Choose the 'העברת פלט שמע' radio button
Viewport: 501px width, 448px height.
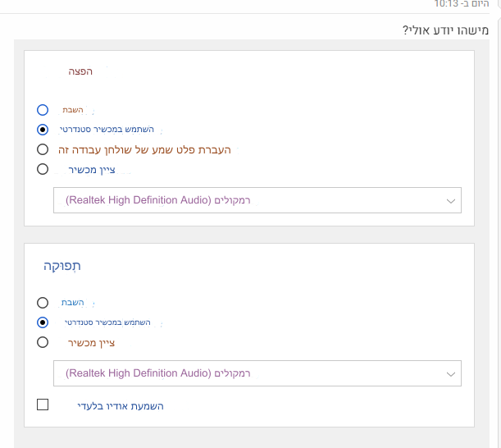(43, 149)
